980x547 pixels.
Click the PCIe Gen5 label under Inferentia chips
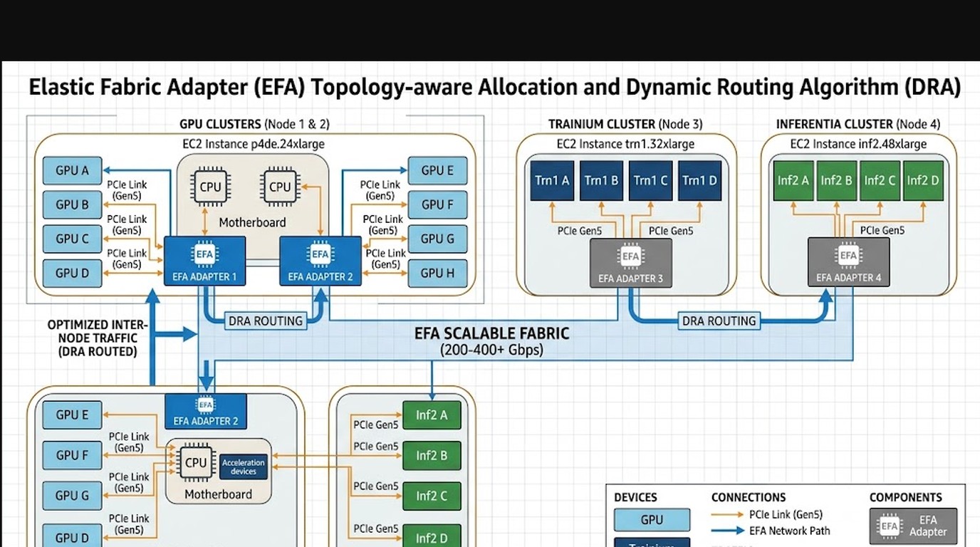coord(882,230)
